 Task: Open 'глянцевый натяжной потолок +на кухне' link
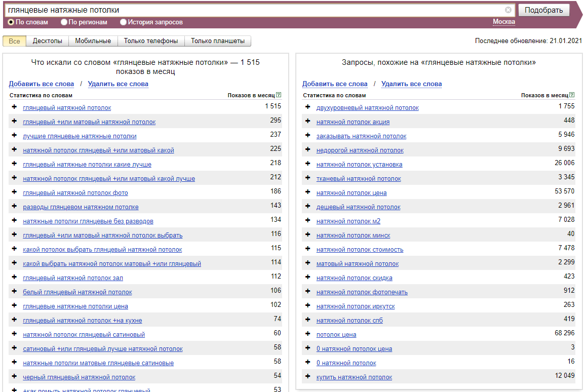[83, 321]
